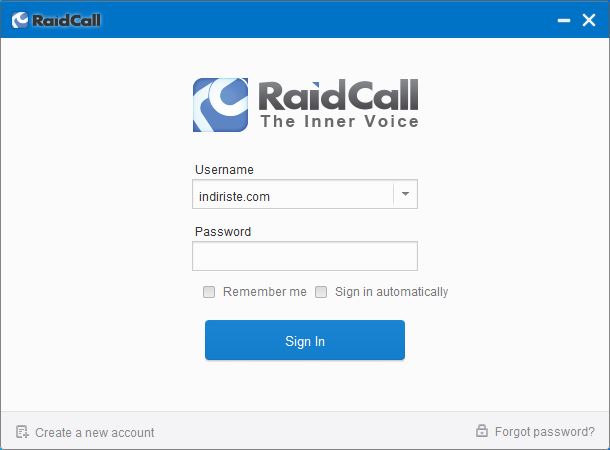Open the 'Forgot password?' link
Image resolution: width=610 pixels, height=450 pixels.
(545, 432)
